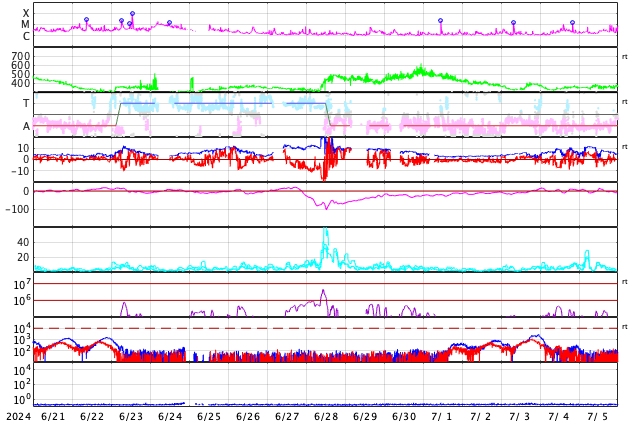
Task: Click the 10^3 axis label
Action: coord(22,340)
